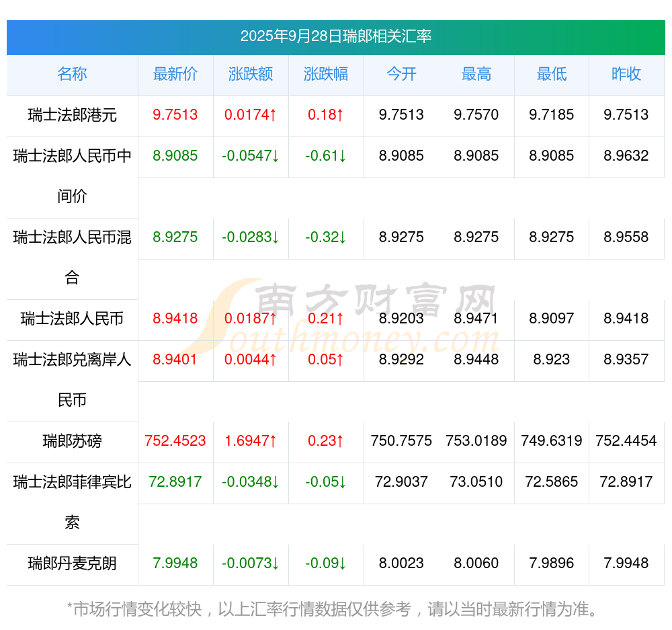Click the latest price 752.4523 cell
The width and height of the screenshot is (672, 630).
175,441
